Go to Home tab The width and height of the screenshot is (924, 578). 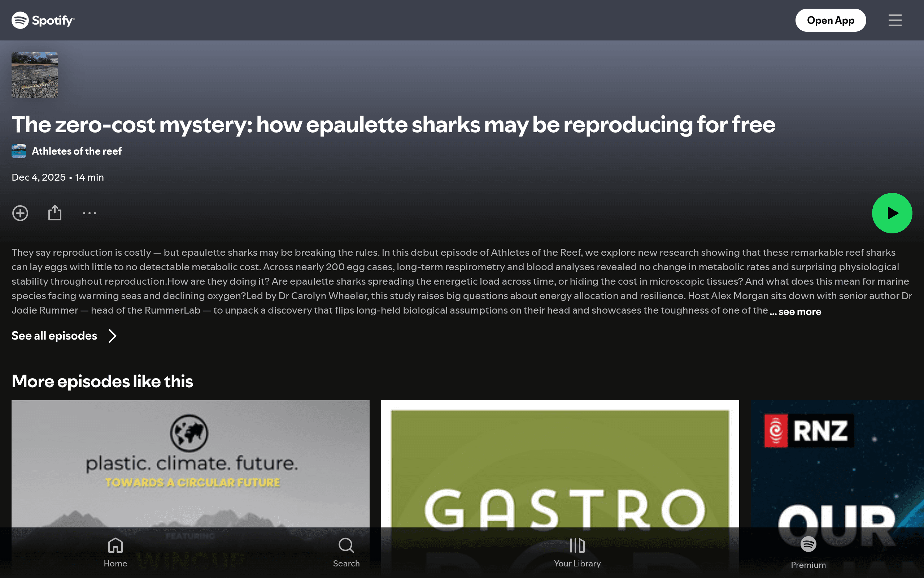(115, 552)
